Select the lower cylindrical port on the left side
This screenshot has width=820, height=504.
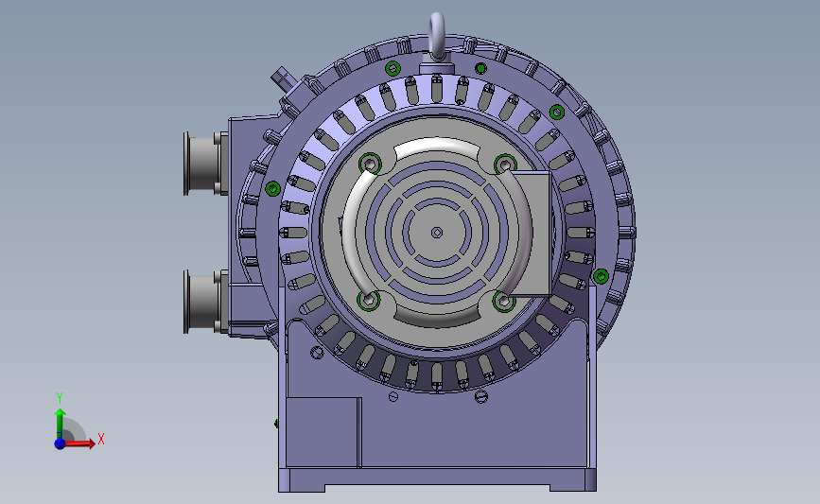[x=205, y=302]
